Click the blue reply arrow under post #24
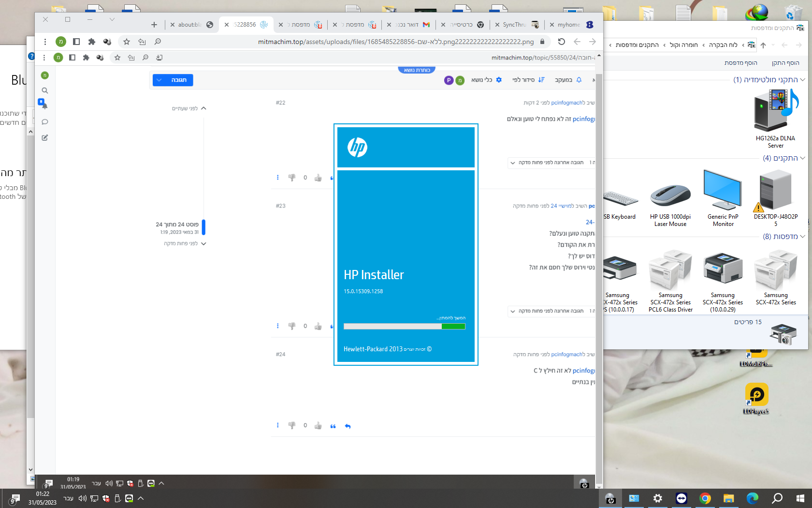This screenshot has width=812, height=508. (x=348, y=426)
